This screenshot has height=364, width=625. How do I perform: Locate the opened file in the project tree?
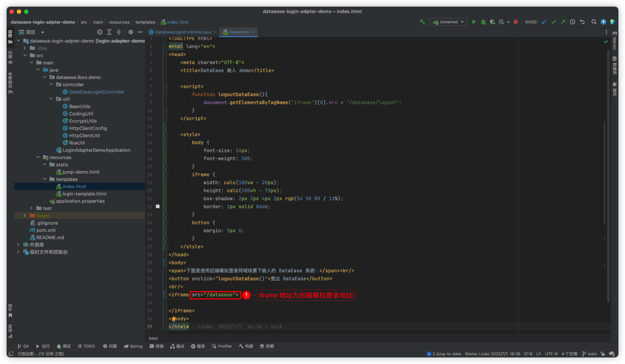100,32
